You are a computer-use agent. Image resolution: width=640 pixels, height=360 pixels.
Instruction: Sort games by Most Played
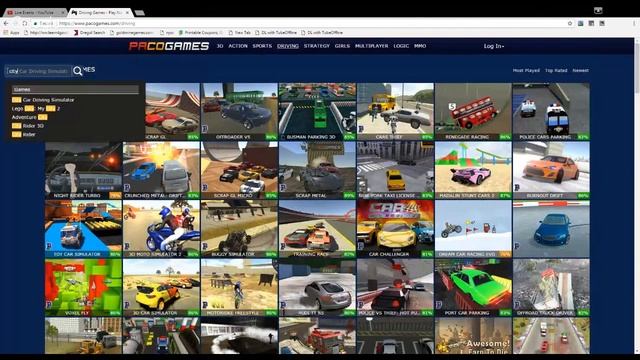[526, 71]
